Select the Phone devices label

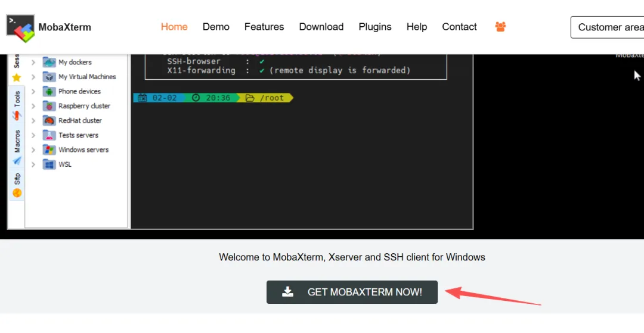click(80, 92)
